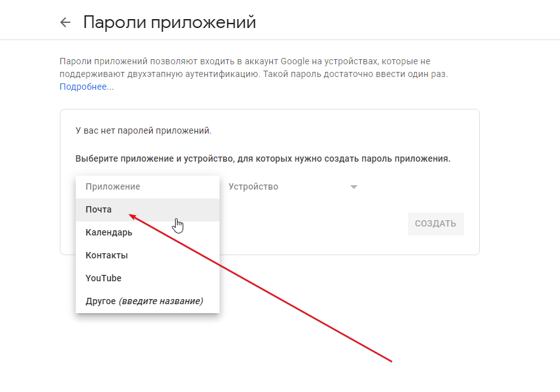Choose Календарь in the dropdown menu
Screen dimensions: 560x392
coord(148,232)
